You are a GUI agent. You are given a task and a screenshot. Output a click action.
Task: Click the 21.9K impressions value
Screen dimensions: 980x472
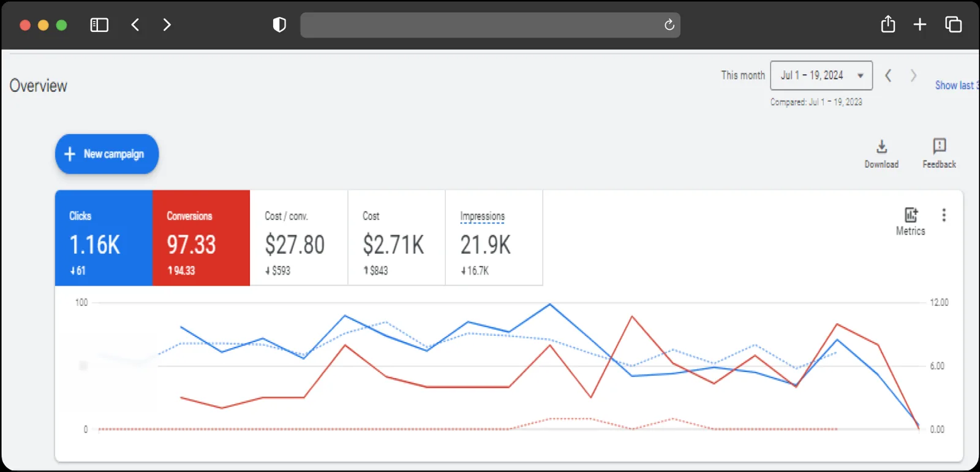click(485, 245)
